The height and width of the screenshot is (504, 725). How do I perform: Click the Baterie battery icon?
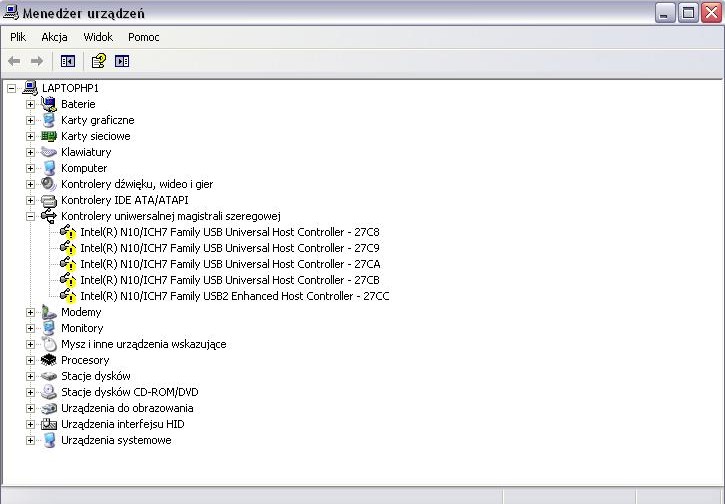point(49,104)
